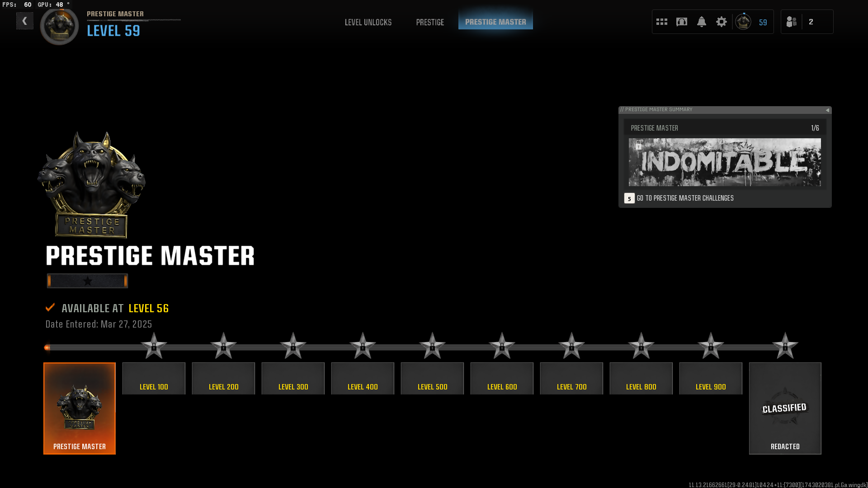Click the back arrow button

point(24,21)
